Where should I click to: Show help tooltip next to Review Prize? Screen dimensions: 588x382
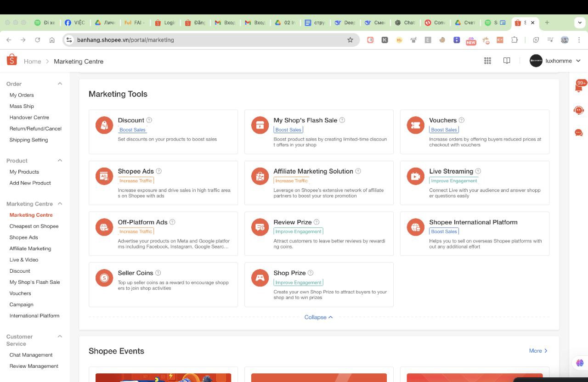tap(317, 222)
